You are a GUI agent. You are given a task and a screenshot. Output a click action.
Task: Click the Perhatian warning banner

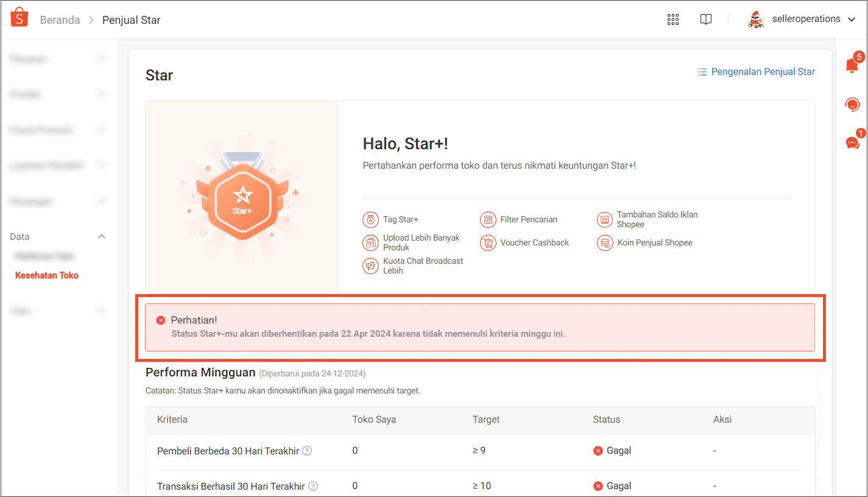[x=479, y=327]
